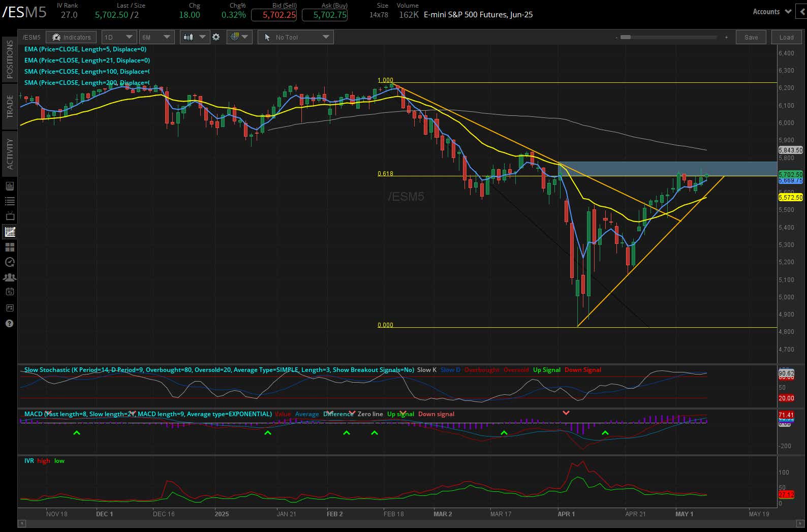
Task: Click the zoom out minus icon
Action: coord(616,38)
